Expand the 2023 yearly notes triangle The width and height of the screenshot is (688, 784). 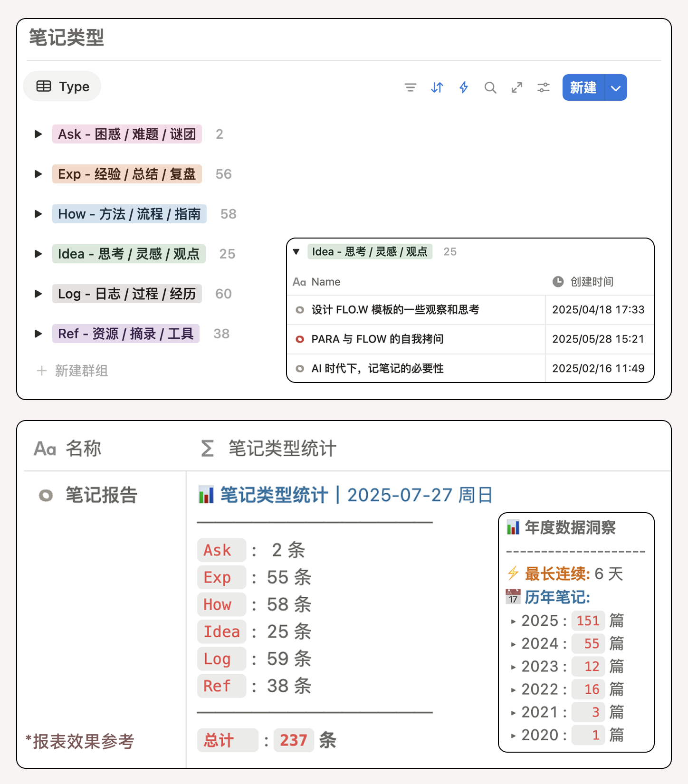513,667
